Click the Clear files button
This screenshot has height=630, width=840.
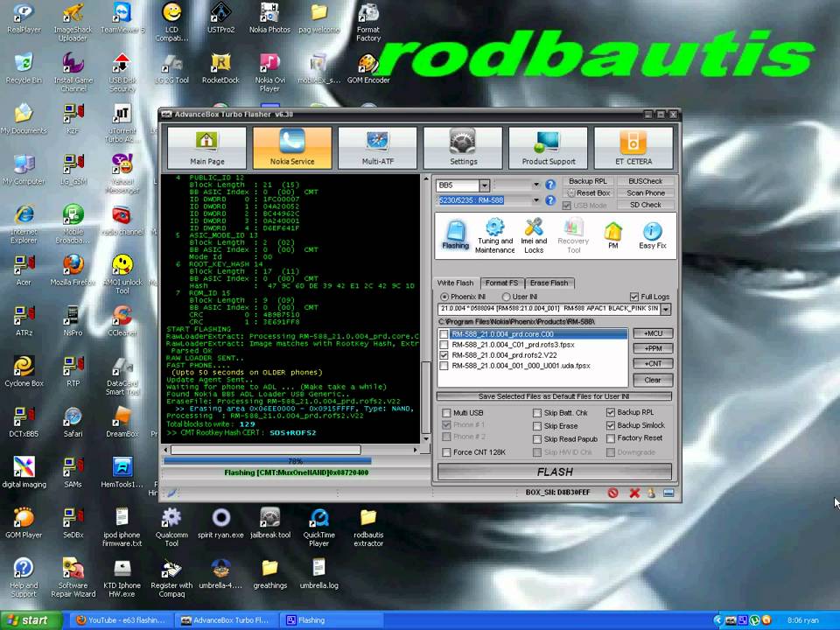[x=653, y=380]
